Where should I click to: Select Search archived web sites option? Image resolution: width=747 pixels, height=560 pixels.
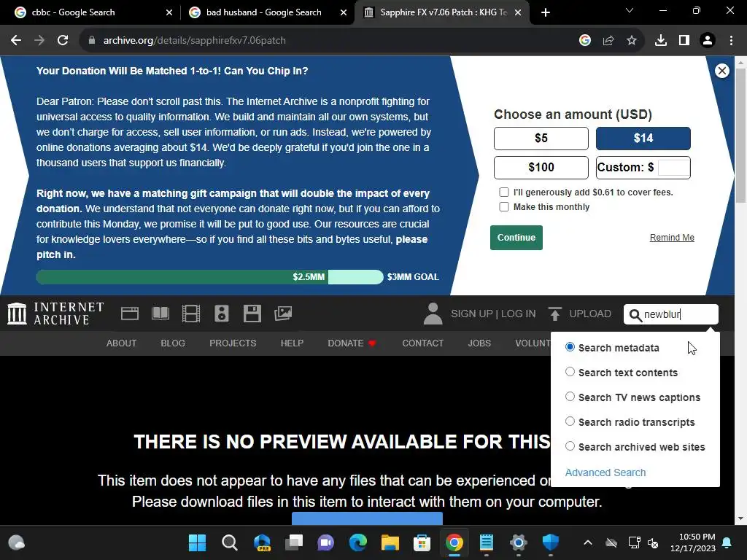pyautogui.click(x=570, y=446)
